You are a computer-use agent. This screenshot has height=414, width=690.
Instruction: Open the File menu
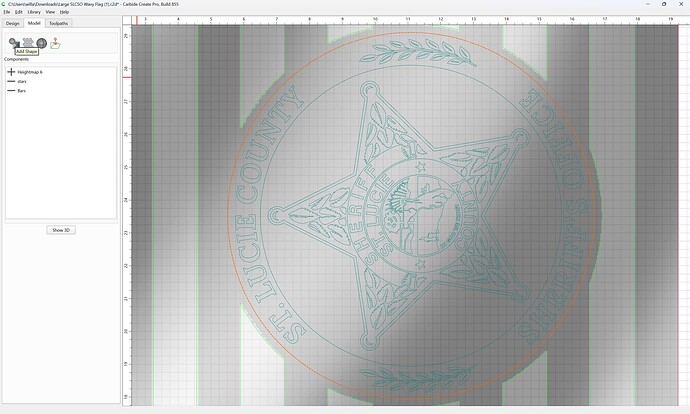tap(7, 12)
